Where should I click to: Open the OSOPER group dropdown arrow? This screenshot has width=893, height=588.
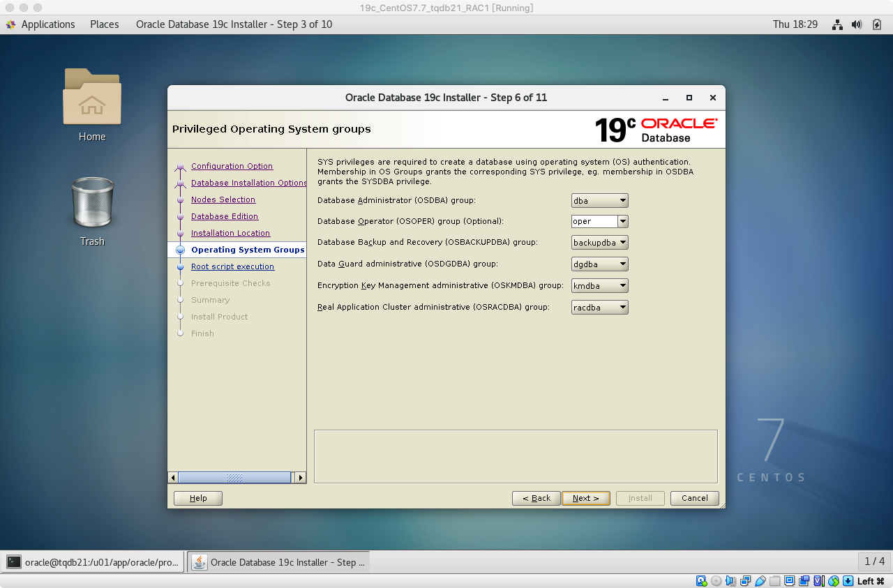(x=623, y=222)
